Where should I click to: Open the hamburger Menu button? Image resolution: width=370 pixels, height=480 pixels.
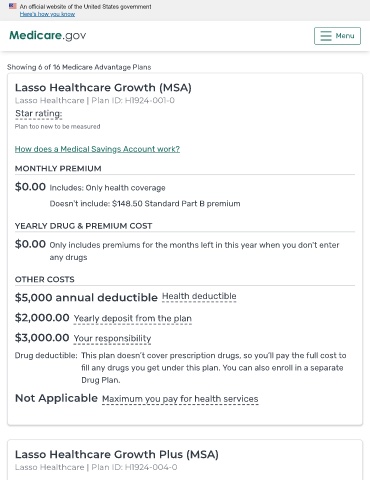click(337, 36)
